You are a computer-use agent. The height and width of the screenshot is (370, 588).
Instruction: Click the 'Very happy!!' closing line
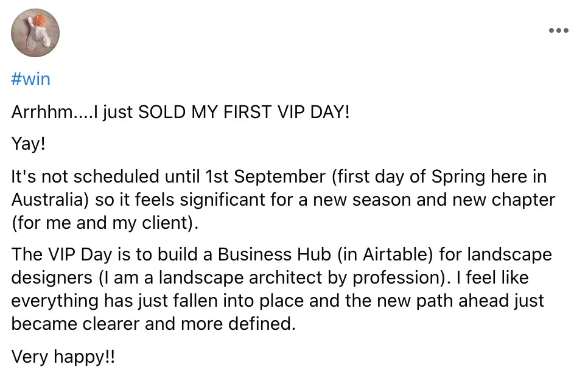coord(63,357)
